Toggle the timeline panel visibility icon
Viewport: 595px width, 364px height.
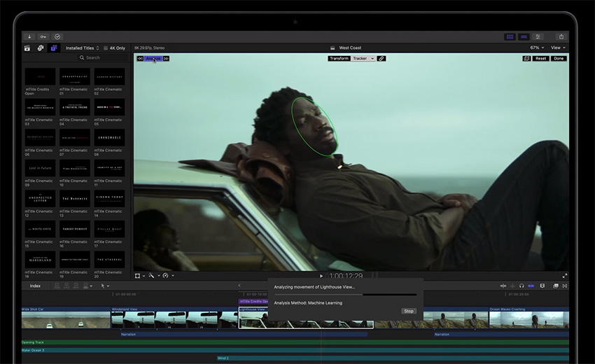point(524,37)
